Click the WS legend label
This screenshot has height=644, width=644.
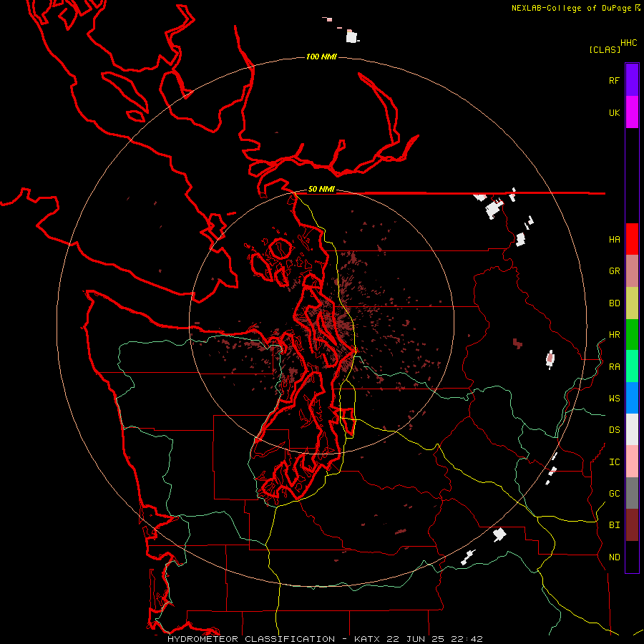614,399
